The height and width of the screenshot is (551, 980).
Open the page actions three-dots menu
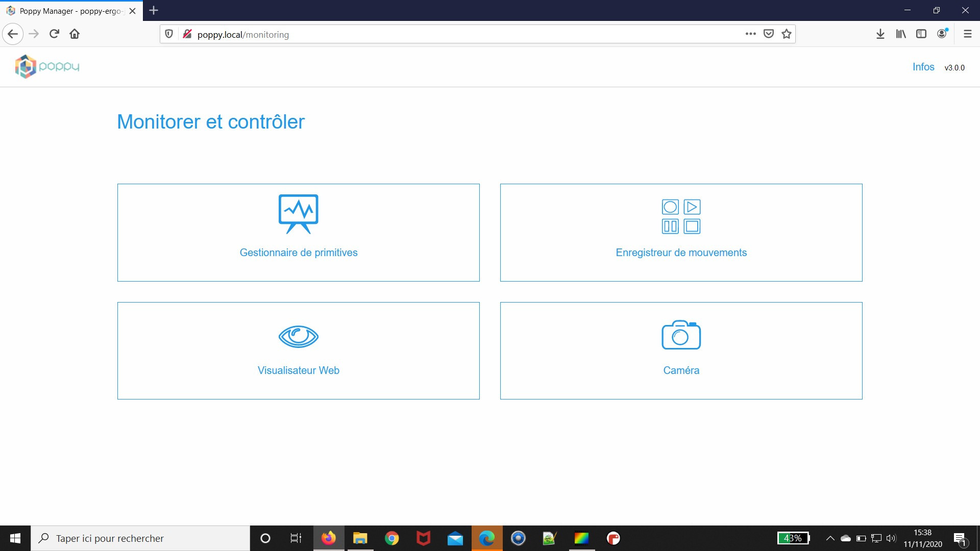750,34
